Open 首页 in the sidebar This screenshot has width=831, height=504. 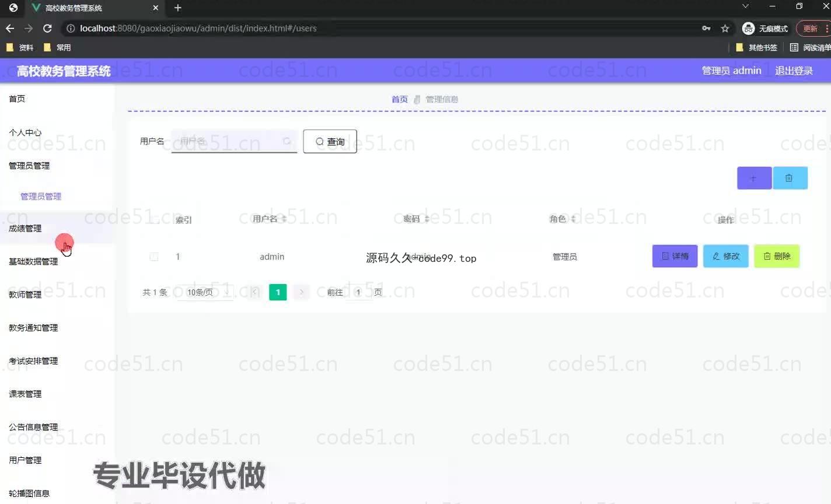(57, 99)
